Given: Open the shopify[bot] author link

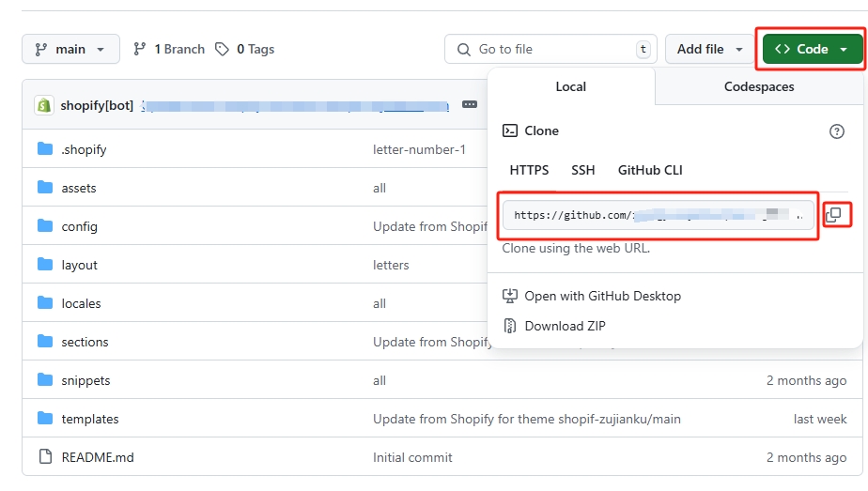Looking at the screenshot, I should [x=97, y=105].
